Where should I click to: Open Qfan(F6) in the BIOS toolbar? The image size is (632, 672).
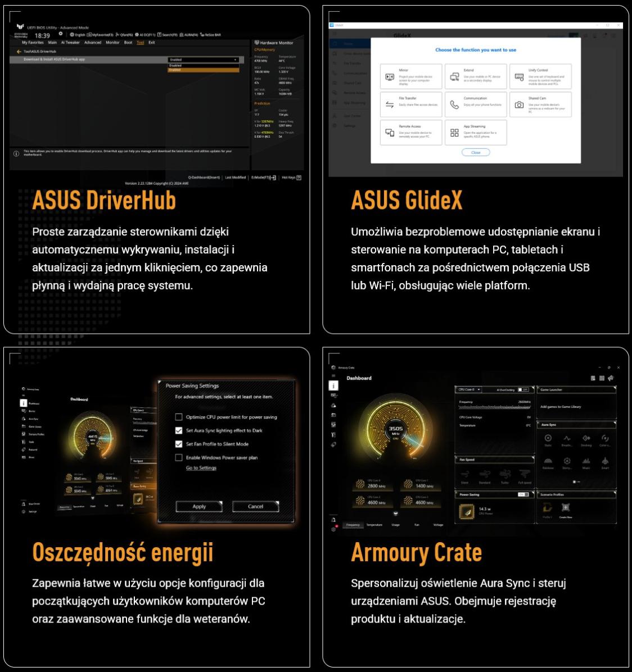tap(124, 35)
